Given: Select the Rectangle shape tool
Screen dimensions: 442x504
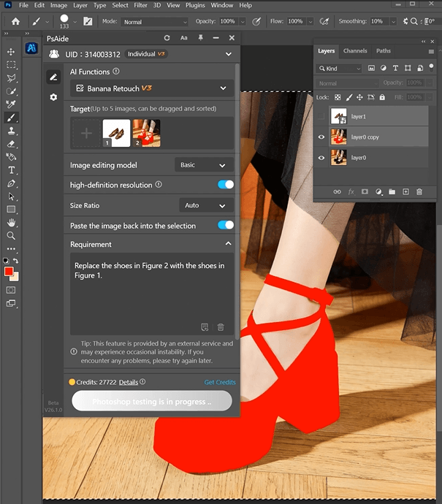Looking at the screenshot, I should [11, 210].
